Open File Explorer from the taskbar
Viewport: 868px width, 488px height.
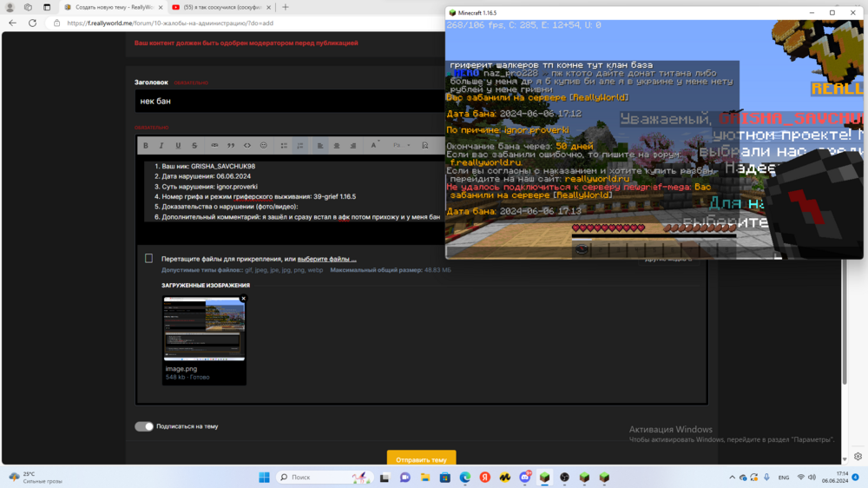tap(425, 477)
